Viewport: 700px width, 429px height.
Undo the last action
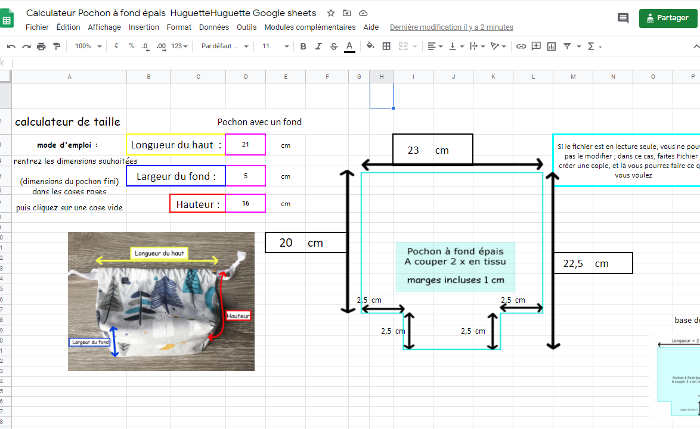[x=11, y=46]
